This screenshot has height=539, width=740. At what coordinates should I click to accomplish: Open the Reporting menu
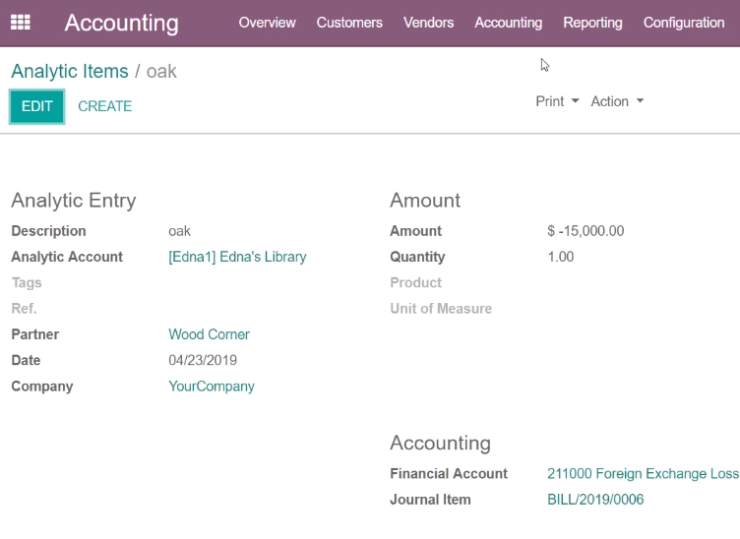593,23
